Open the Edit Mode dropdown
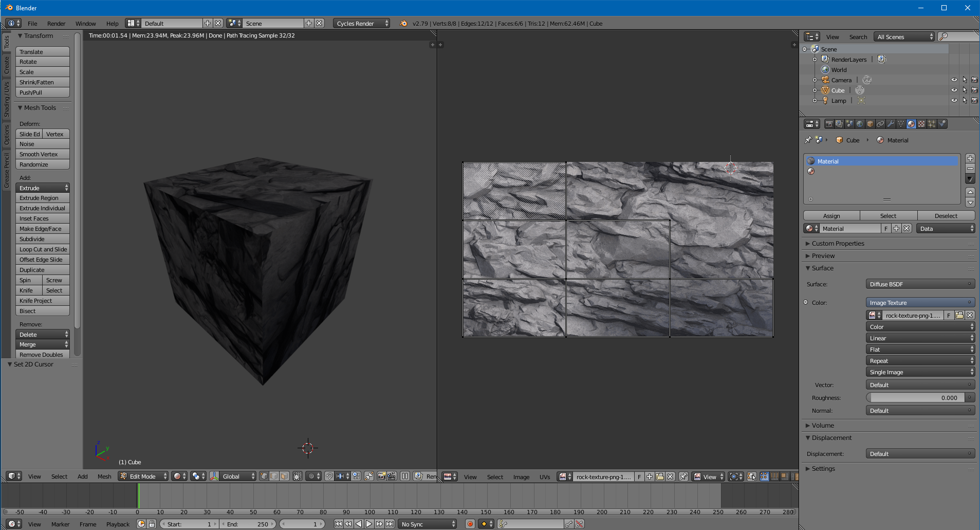The width and height of the screenshot is (980, 530). coord(143,477)
